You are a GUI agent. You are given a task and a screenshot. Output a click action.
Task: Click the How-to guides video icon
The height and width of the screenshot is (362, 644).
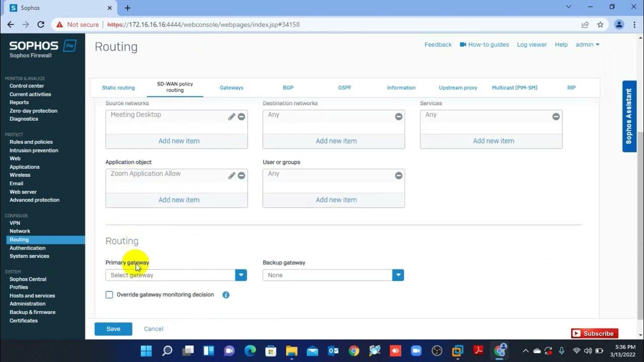463,45
